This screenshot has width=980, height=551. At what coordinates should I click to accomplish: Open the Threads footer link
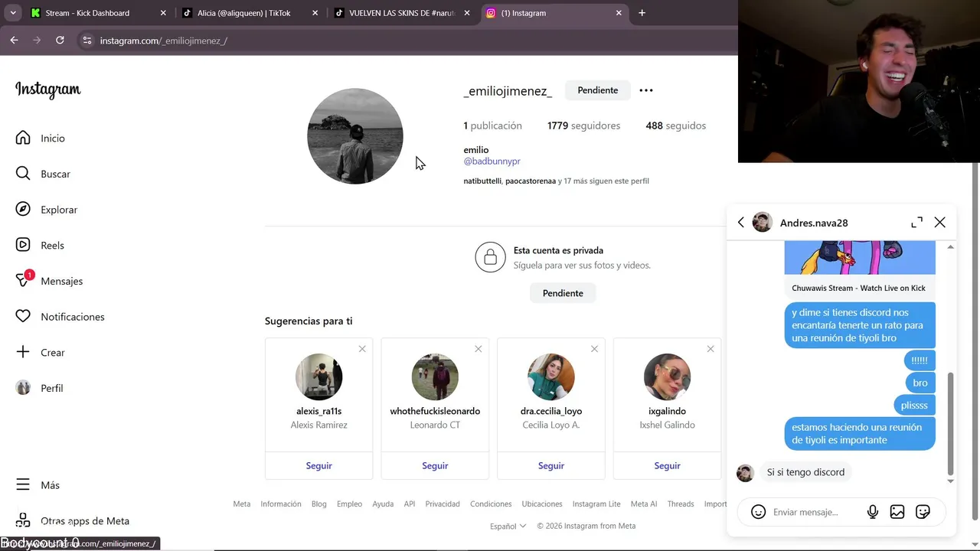[x=681, y=504]
